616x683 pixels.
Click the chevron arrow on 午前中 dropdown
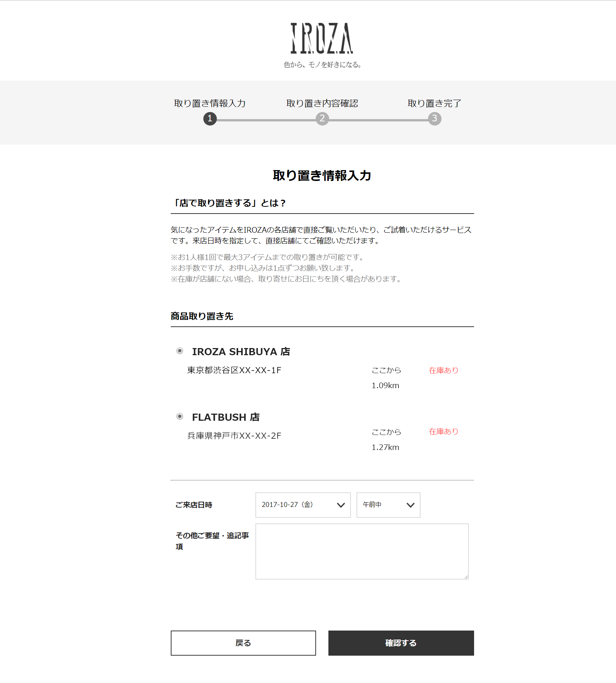pos(410,505)
